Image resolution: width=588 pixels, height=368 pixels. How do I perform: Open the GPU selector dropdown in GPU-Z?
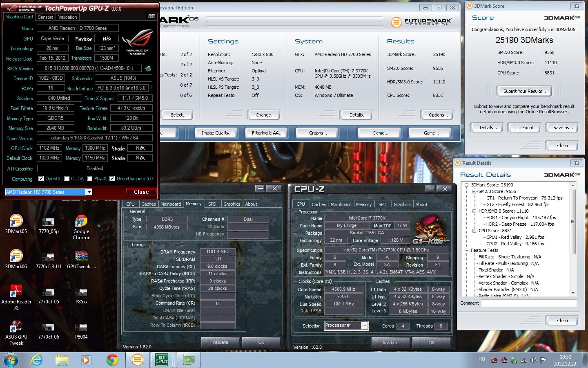89,192
